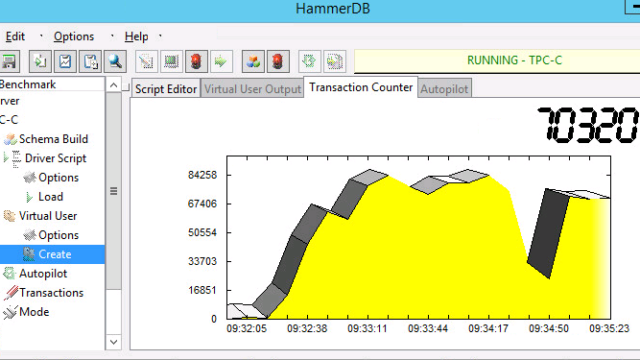The height and width of the screenshot is (360, 640).
Task: Switch to the Autopilot tab
Action: point(444,89)
